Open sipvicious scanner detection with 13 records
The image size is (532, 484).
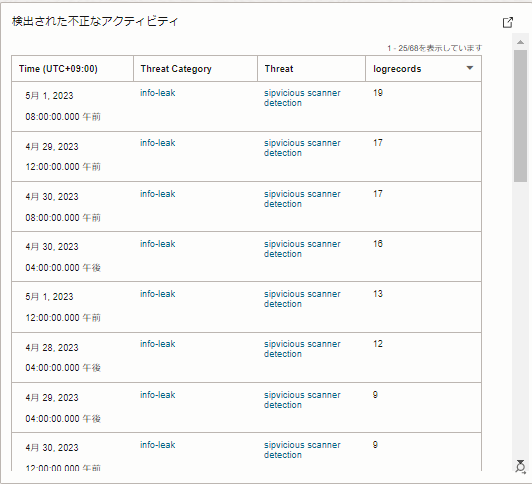pyautogui.click(x=302, y=299)
